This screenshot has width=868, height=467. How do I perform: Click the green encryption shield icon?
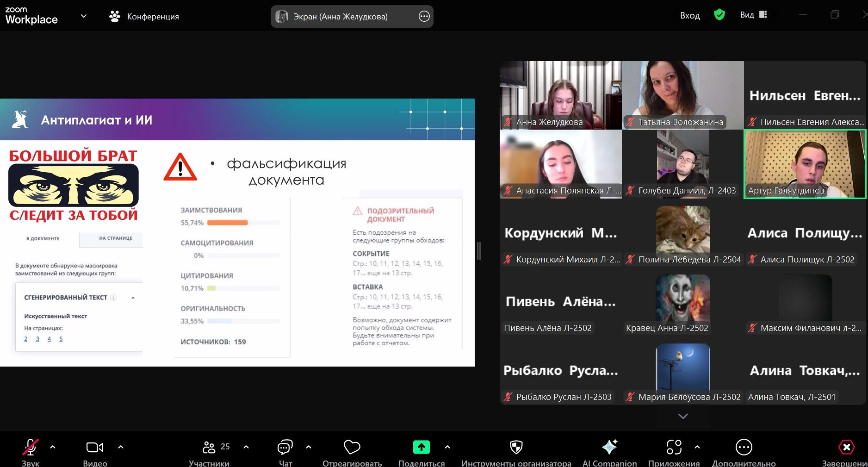point(719,15)
